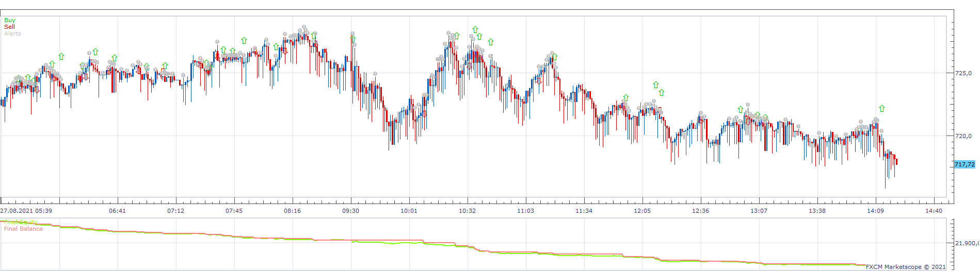Click the current price tag 717,72
Screen dimensions: 980x271
point(965,164)
